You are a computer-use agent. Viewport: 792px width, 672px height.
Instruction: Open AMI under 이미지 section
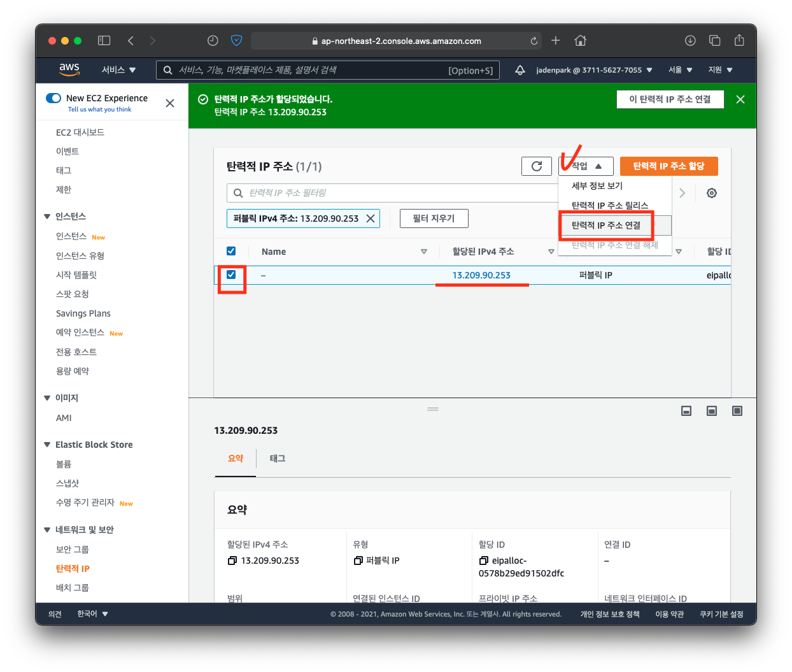[64, 418]
